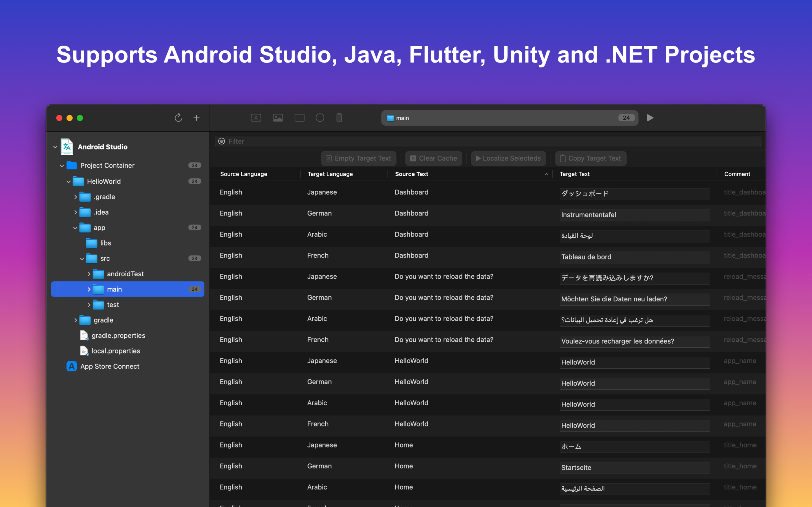Click the filter options icon

[x=221, y=141]
